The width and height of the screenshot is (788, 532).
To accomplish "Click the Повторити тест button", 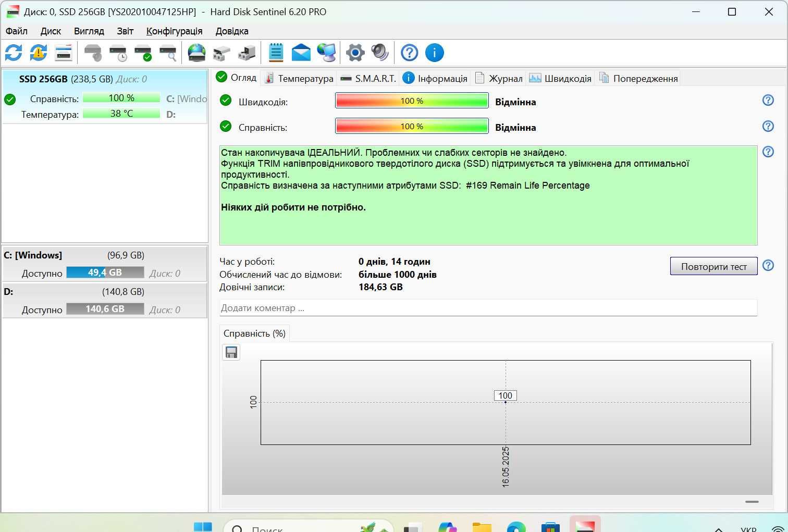I will click(713, 266).
